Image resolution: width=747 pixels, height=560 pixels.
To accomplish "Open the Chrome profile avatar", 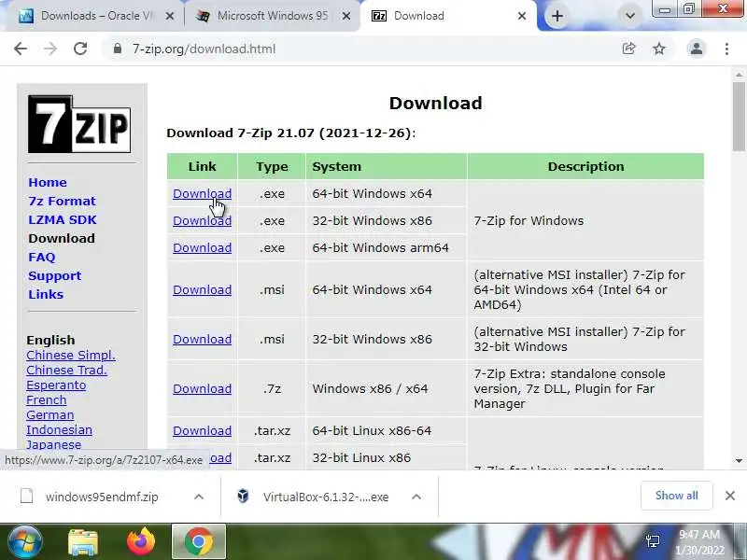I will click(x=696, y=49).
